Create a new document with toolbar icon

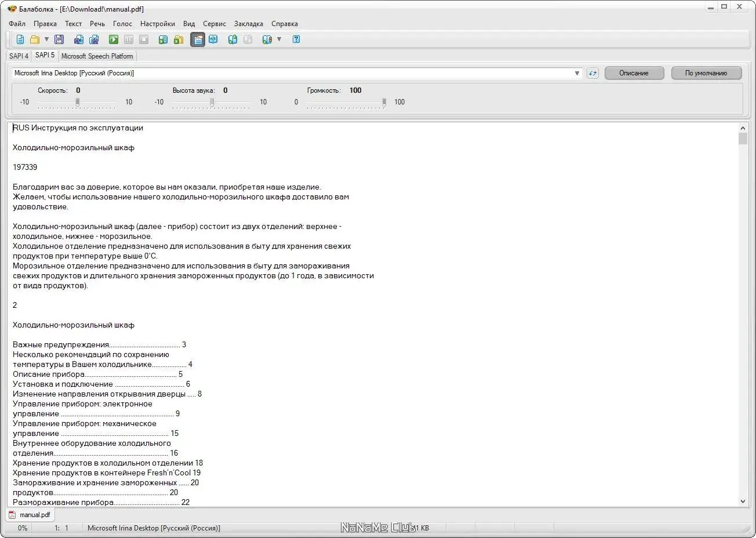(x=20, y=39)
